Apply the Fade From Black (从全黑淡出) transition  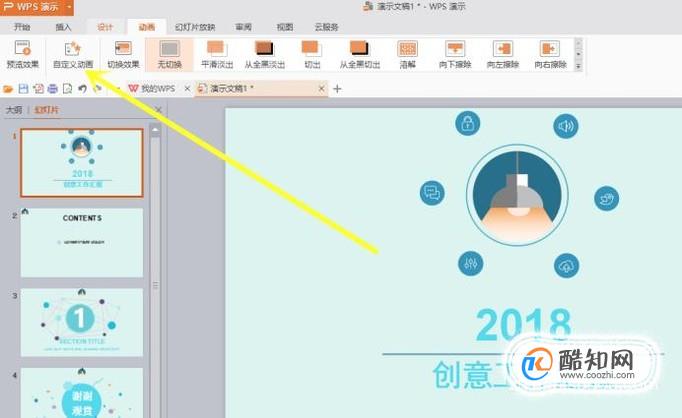coord(264,55)
